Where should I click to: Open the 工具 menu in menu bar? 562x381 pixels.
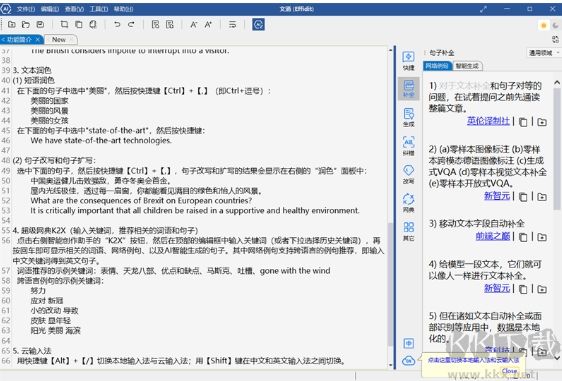pyautogui.click(x=99, y=9)
